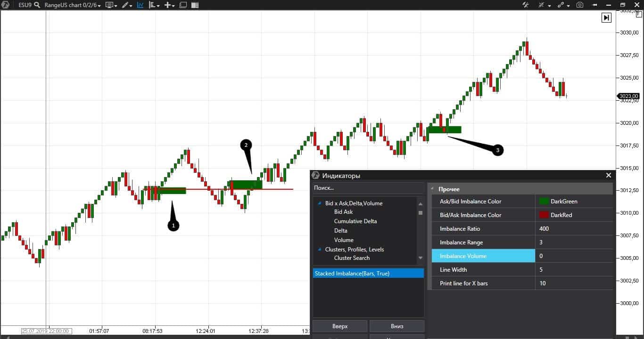
Task: Open the chart settings tools icon
Action: 526,5
